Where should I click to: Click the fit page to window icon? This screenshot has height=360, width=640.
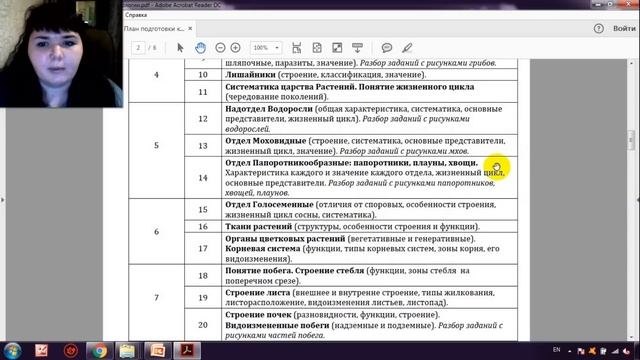pos(317,48)
